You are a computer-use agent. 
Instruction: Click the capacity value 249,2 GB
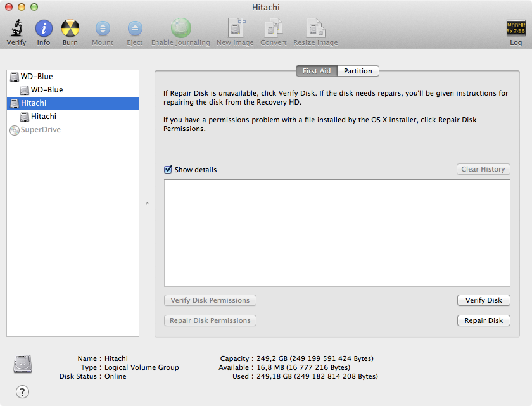point(315,358)
